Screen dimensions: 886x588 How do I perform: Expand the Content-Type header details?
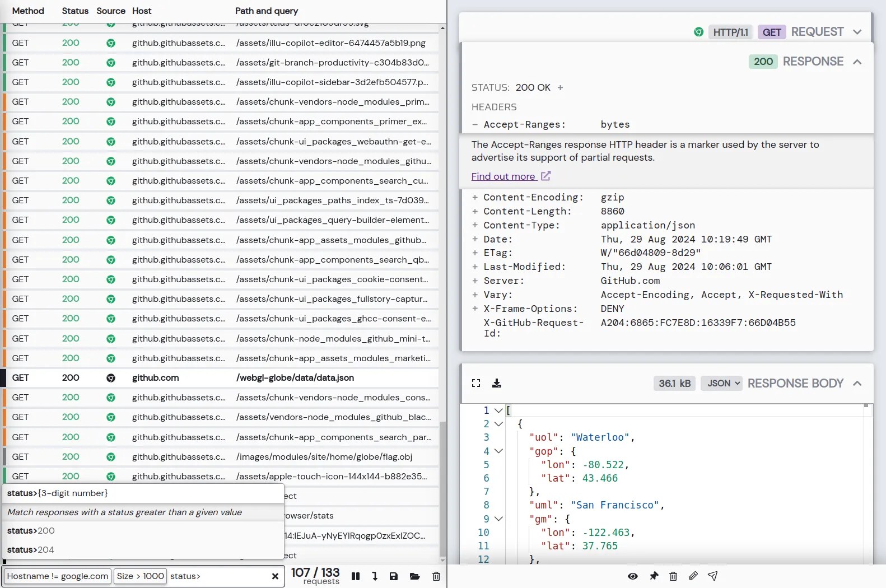pyautogui.click(x=475, y=225)
